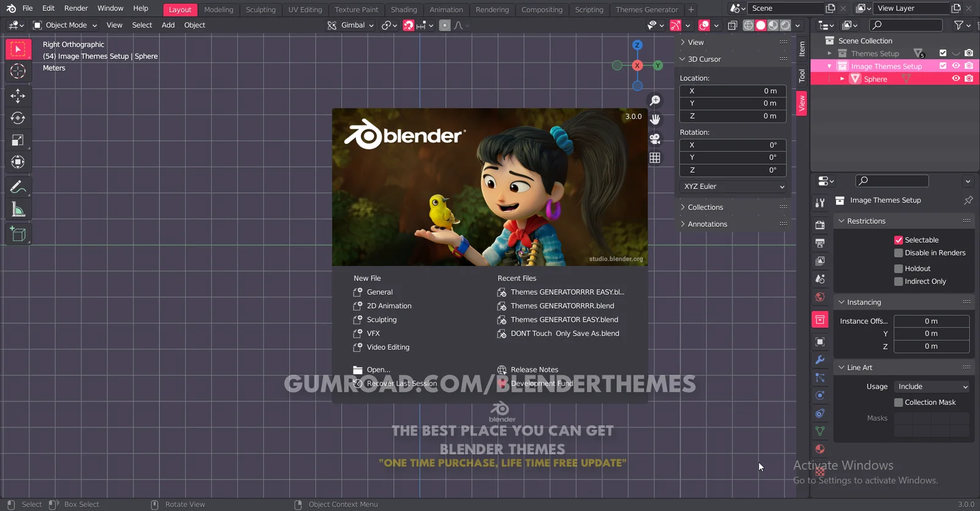The image size is (980, 511).
Task: Open the Gimbal orientation dropdown
Action: click(x=350, y=25)
